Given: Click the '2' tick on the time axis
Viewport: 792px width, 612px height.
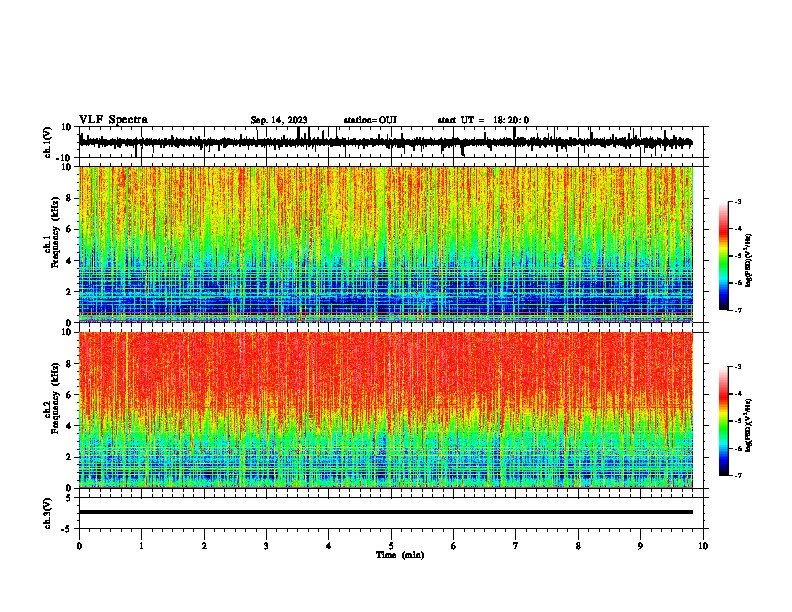Looking at the screenshot, I should [204, 546].
